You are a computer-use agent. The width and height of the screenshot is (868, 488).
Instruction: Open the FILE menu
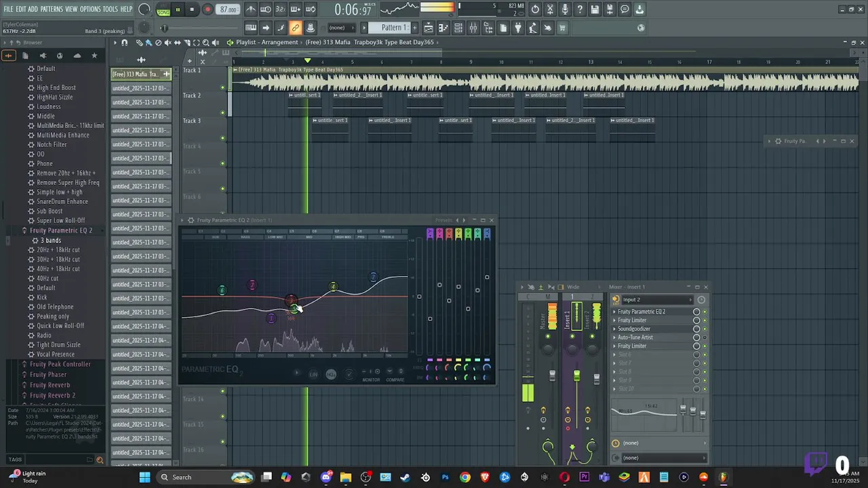tap(8, 9)
